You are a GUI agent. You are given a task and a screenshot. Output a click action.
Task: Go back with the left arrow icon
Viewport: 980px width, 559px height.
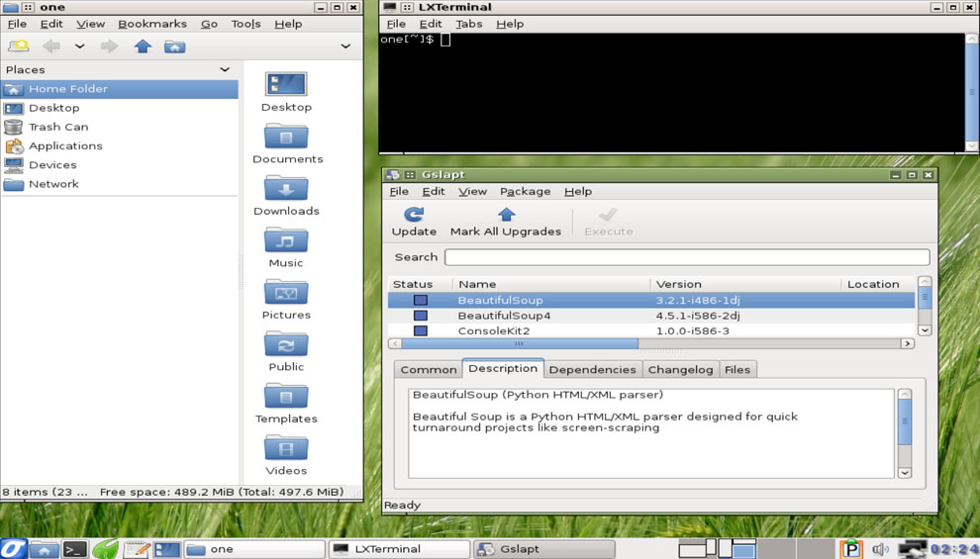[x=50, y=47]
